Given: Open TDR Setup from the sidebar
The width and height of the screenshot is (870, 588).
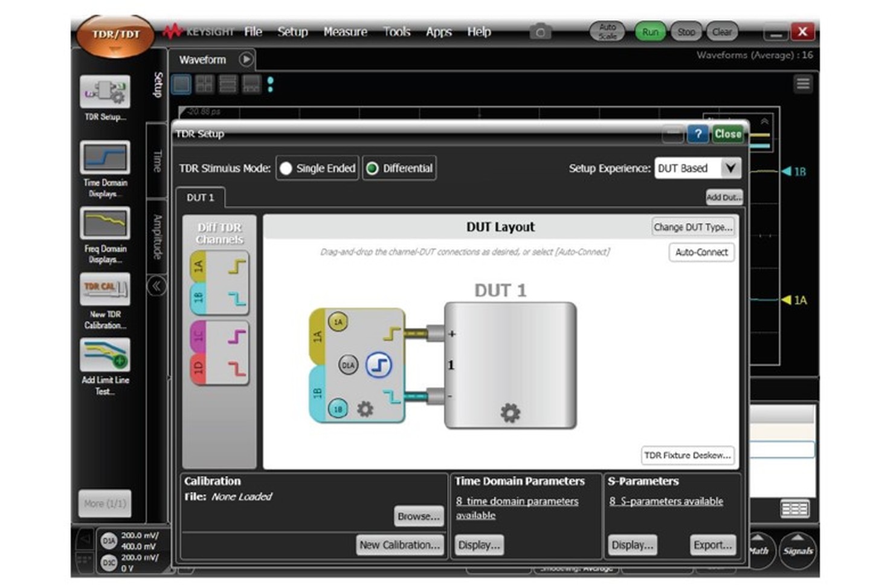Looking at the screenshot, I should [x=105, y=92].
